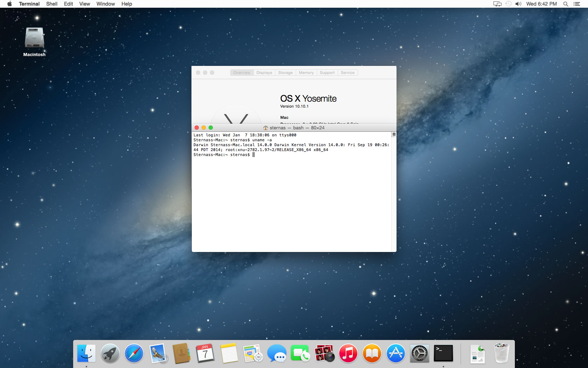The width and height of the screenshot is (588, 368).
Task: Open the Apple menu
Action: tap(9, 4)
